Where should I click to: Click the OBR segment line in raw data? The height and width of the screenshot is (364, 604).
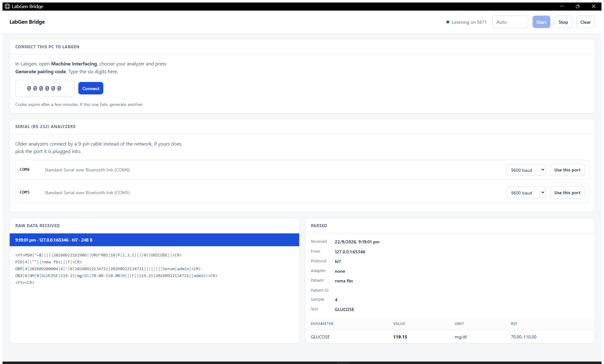point(108,269)
